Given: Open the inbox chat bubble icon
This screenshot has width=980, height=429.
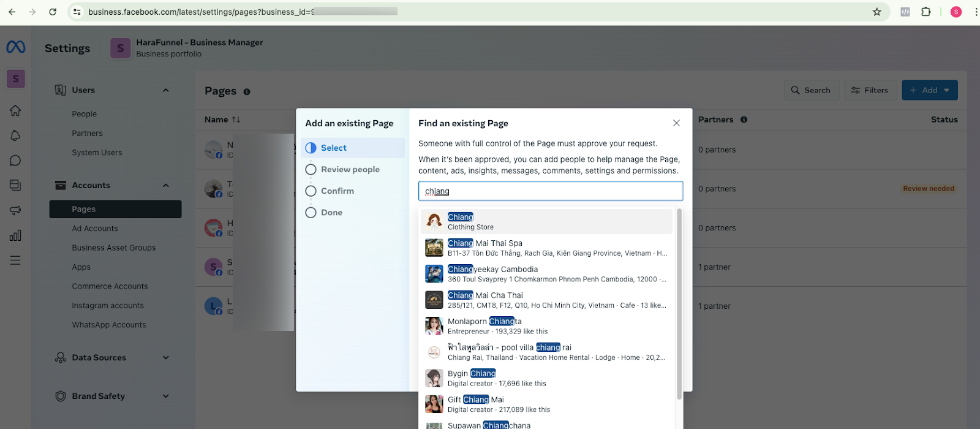Looking at the screenshot, I should click(15, 161).
